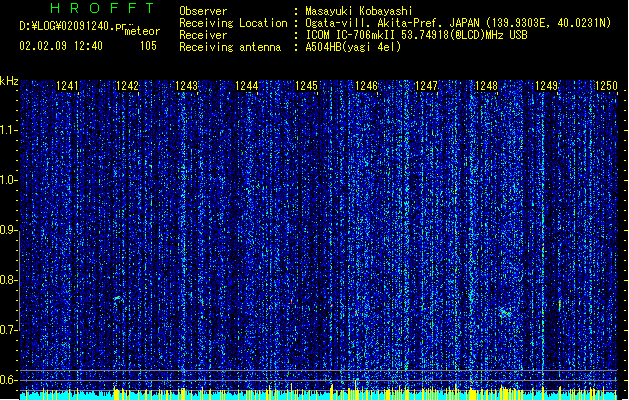The width and height of the screenshot is (629, 400).
Task: Click the 1242 time marker
Action: coord(127,85)
